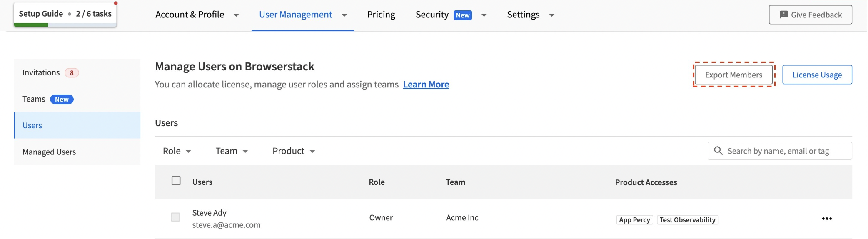Viewport: 868px width, 239px height.
Task: Expand the Team filter dropdown
Action: [232, 151]
